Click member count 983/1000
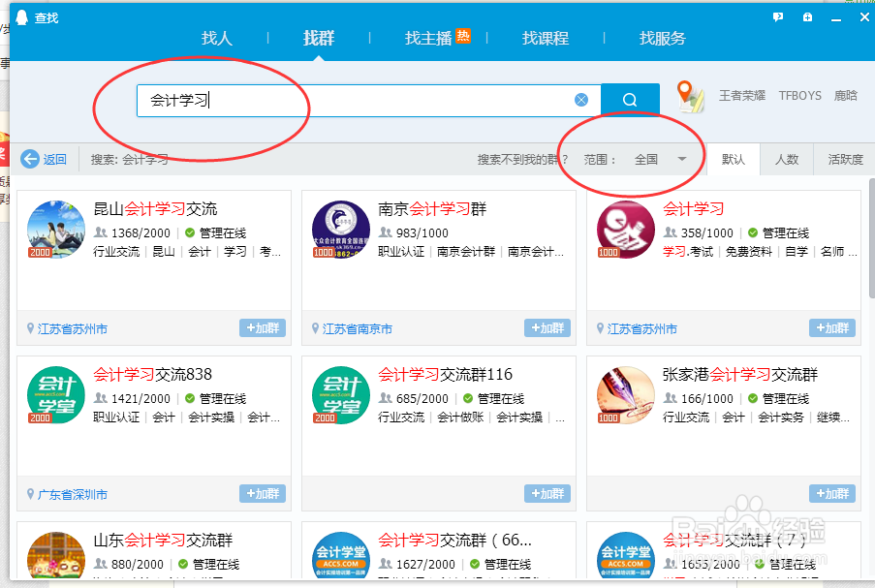This screenshot has height=588, width=875. (x=422, y=232)
